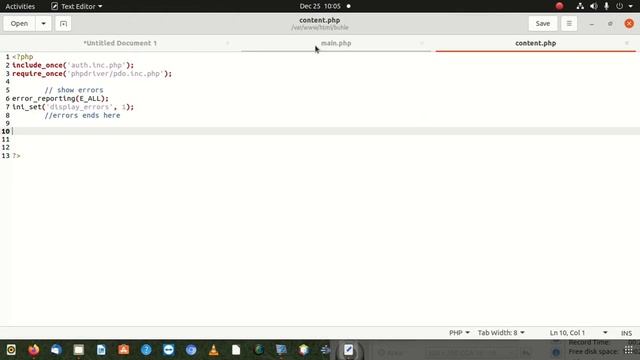Switch to the Untitled Document 1 tab
640x360 pixels.
tap(120, 43)
